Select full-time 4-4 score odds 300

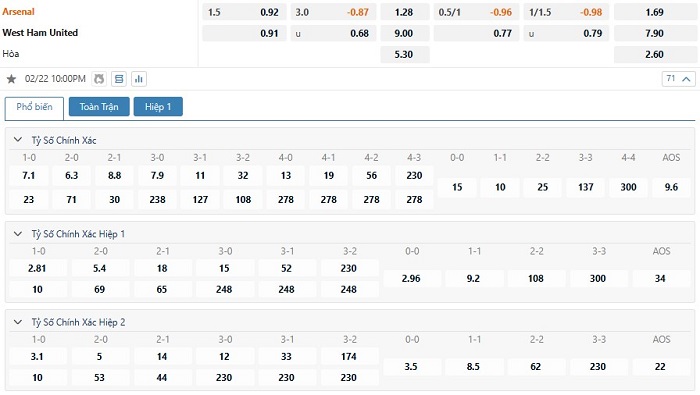tap(628, 187)
